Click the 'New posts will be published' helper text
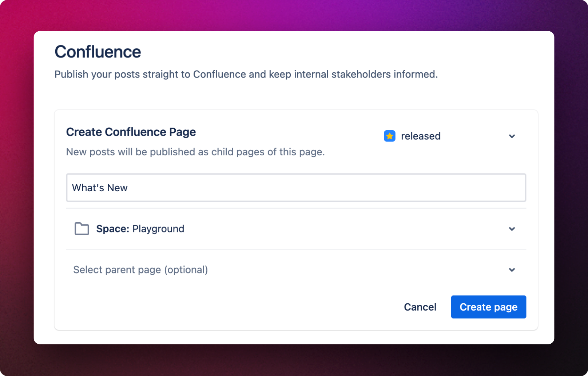588x376 pixels. click(195, 152)
